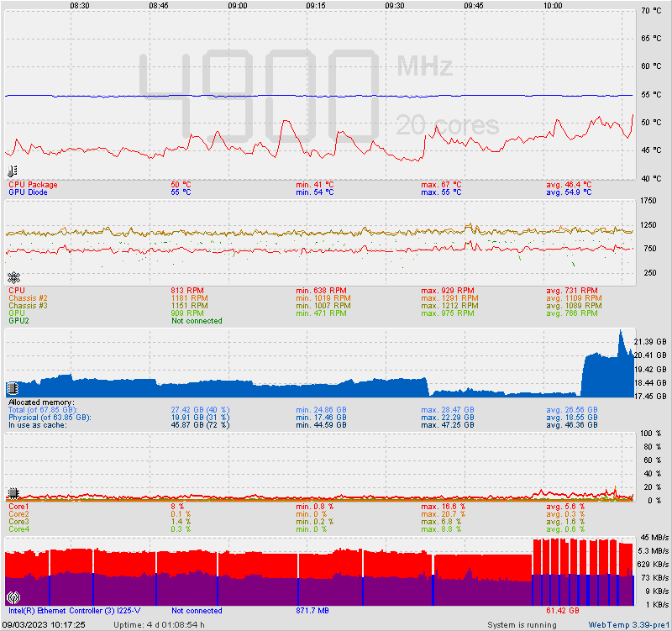The height and width of the screenshot is (631, 672).
Task: Click the processor icon in the CPU load graph
Action: [x=13, y=493]
